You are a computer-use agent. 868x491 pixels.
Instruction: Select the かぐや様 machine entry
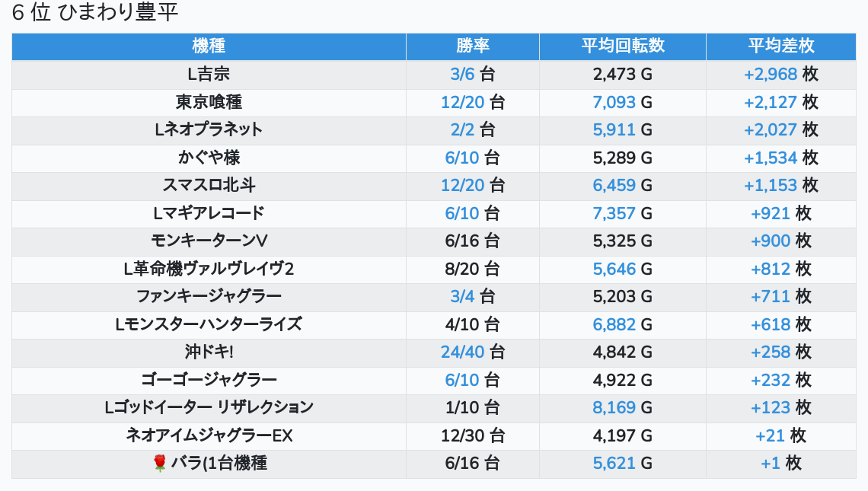209,158
